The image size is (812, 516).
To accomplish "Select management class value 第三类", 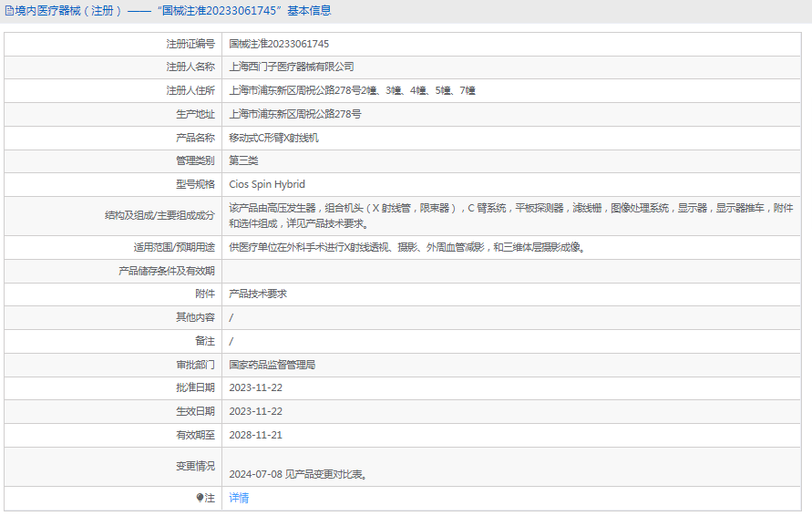I will (x=243, y=160).
